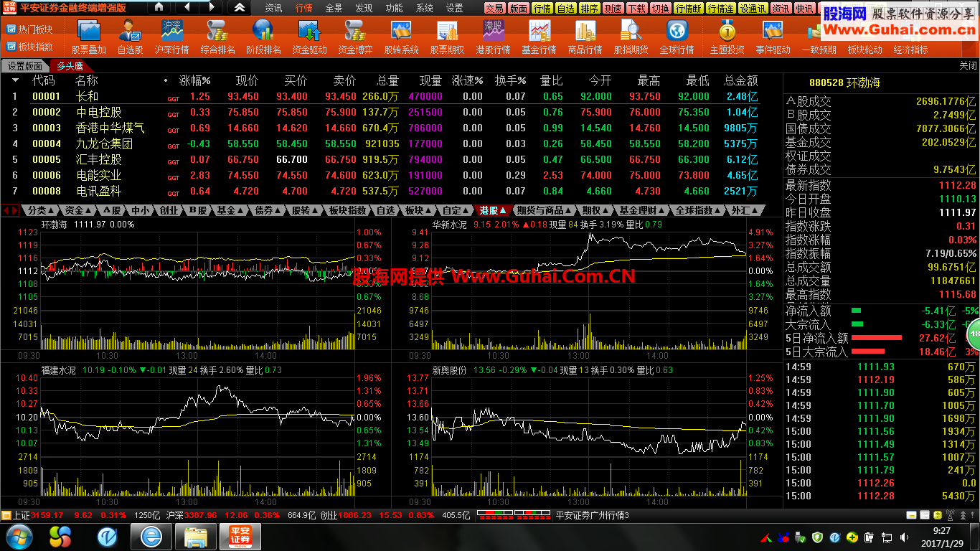
Task: Open 股指期货 index futures icon
Action: [631, 37]
